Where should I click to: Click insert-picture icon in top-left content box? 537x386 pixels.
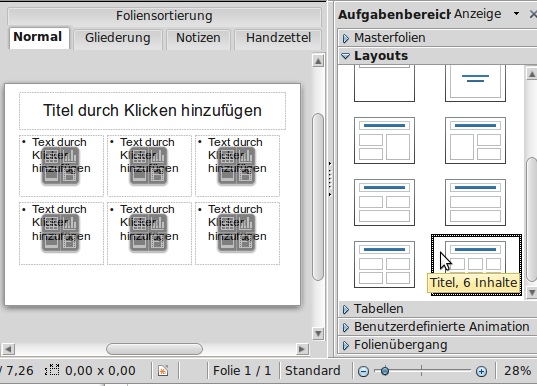click(x=51, y=175)
